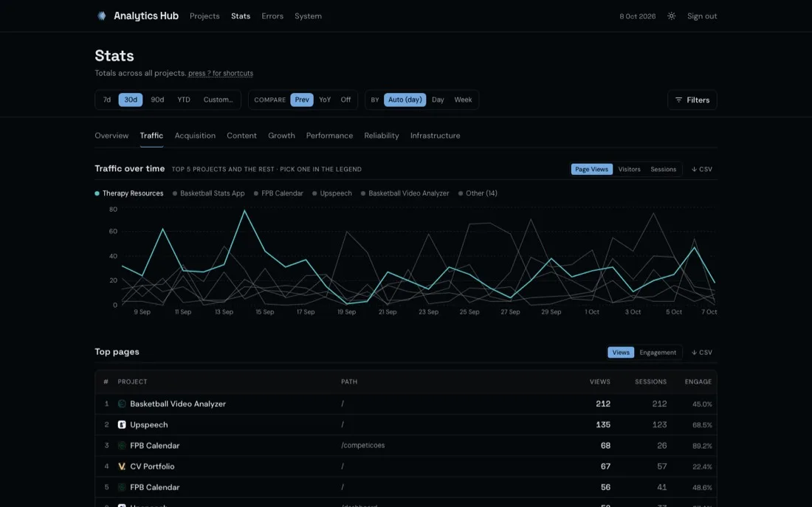Viewport: 812px width, 507px height.
Task: Set the date range to YTD
Action: [184, 100]
